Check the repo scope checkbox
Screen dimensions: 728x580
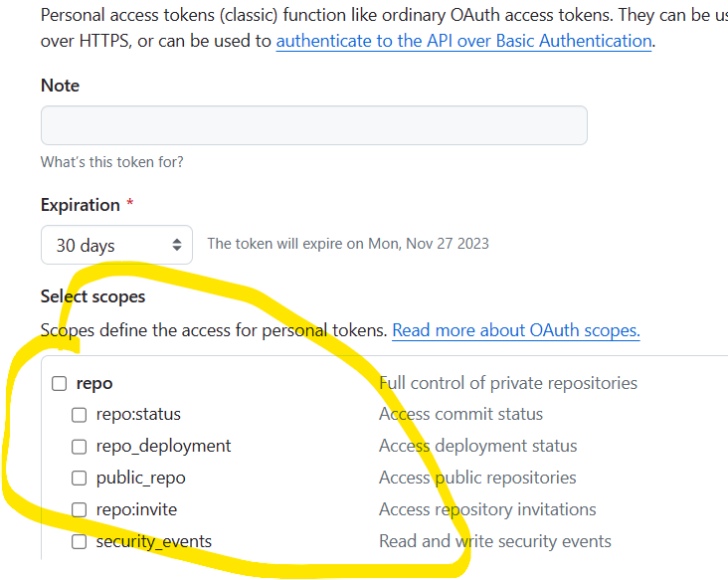point(59,383)
